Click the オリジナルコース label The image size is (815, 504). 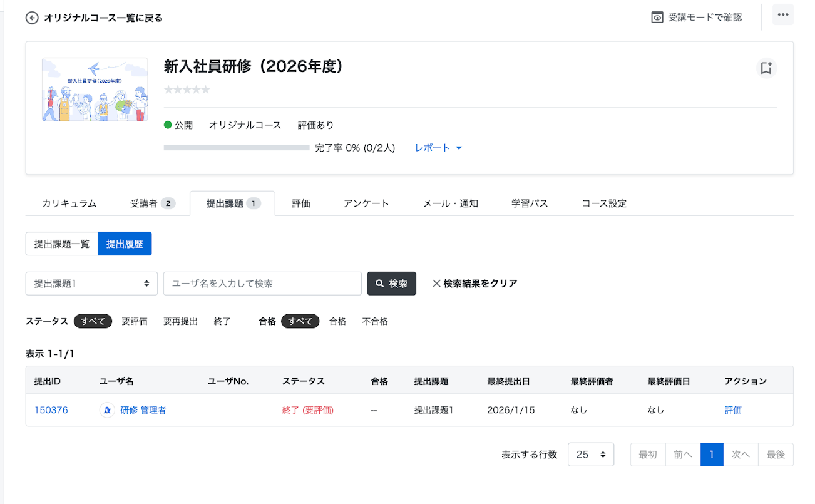(245, 125)
